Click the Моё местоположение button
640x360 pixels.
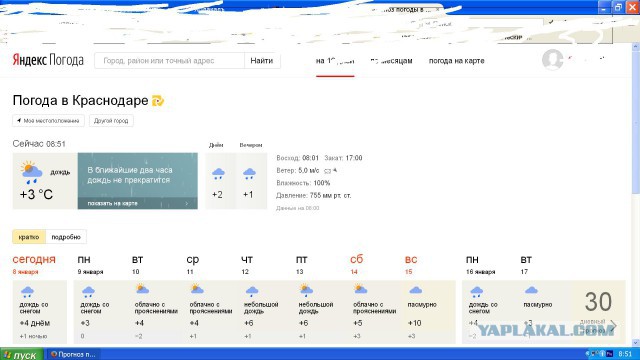pos(48,121)
